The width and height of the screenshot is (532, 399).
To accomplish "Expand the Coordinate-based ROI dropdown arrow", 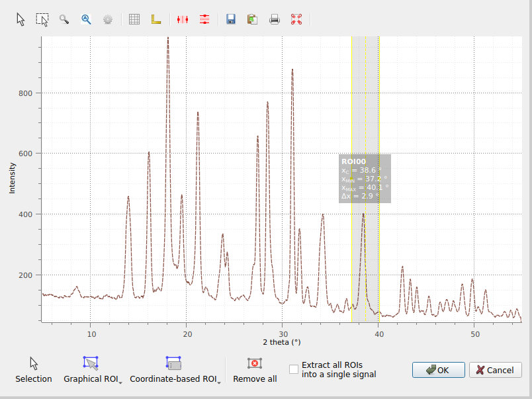I will coord(219,382).
